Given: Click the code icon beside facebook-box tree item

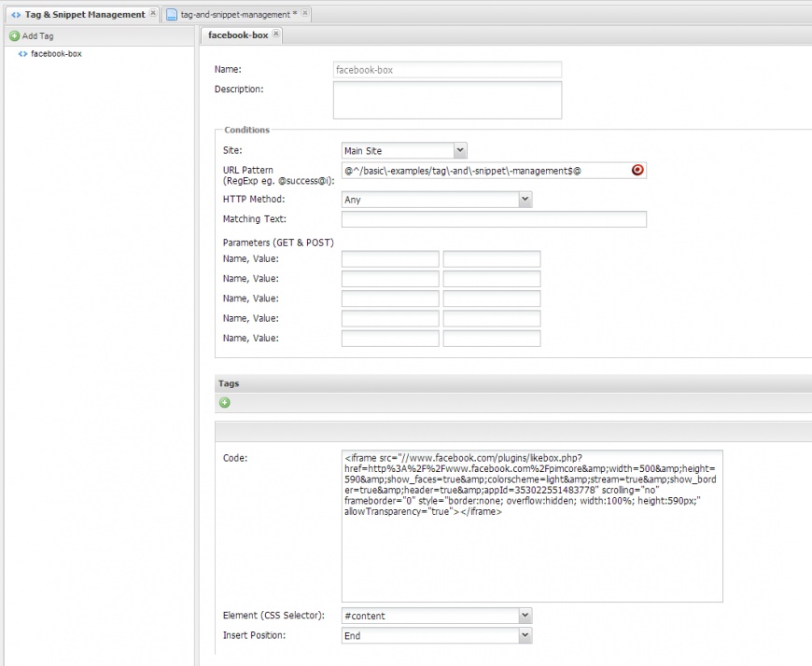Looking at the screenshot, I should pyautogui.click(x=22, y=54).
